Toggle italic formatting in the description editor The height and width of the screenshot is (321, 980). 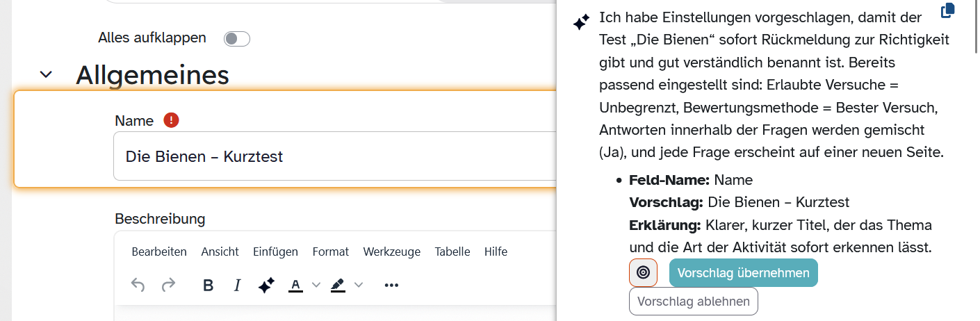(237, 285)
